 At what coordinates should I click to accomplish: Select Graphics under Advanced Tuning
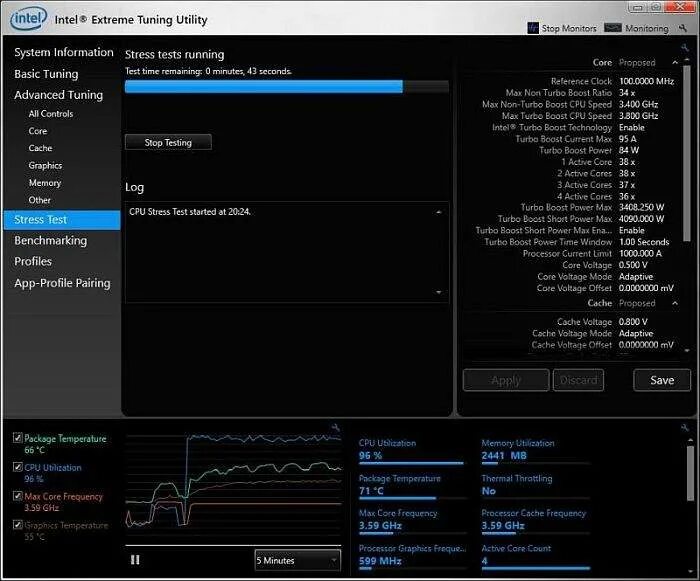pos(45,165)
